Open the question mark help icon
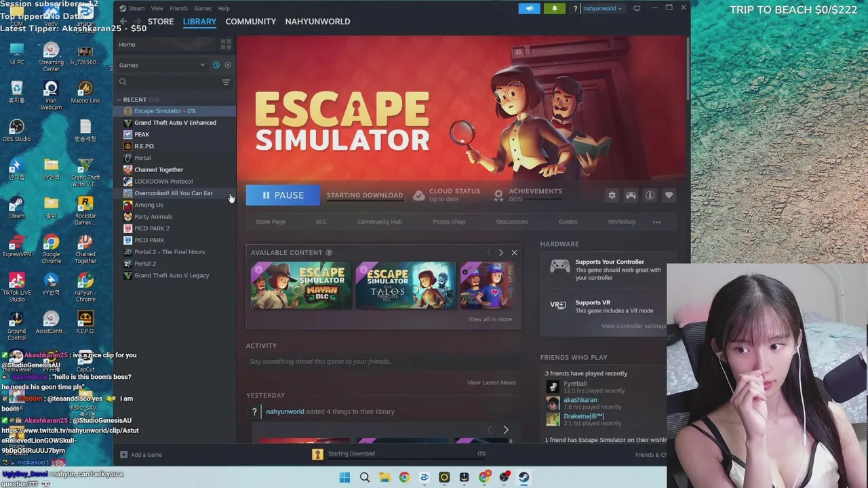The image size is (868, 488). coord(575,8)
